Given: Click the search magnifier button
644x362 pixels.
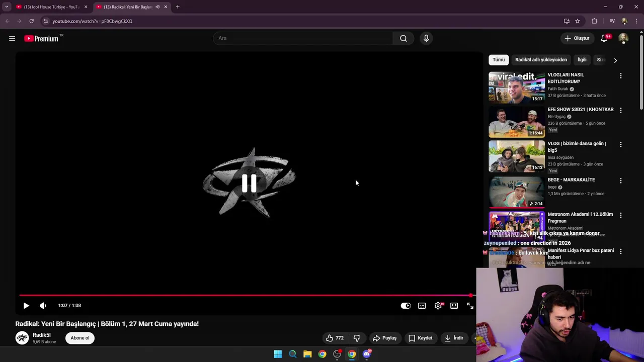Looking at the screenshot, I should [404, 38].
